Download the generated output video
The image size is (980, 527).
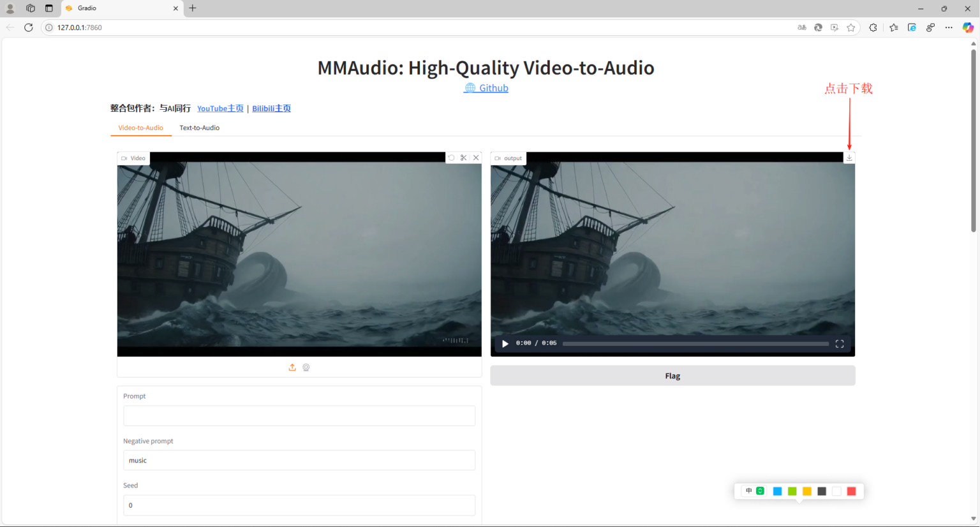pos(849,158)
